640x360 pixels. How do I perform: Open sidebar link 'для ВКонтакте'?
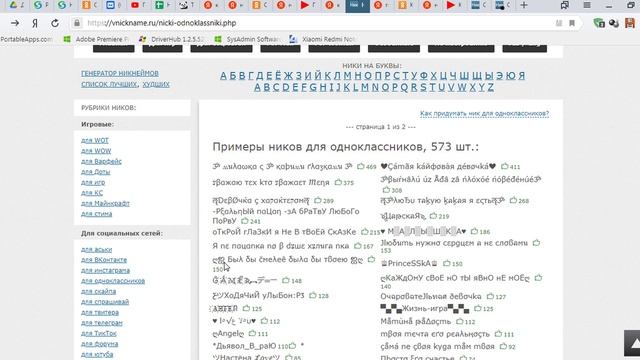pos(104,260)
